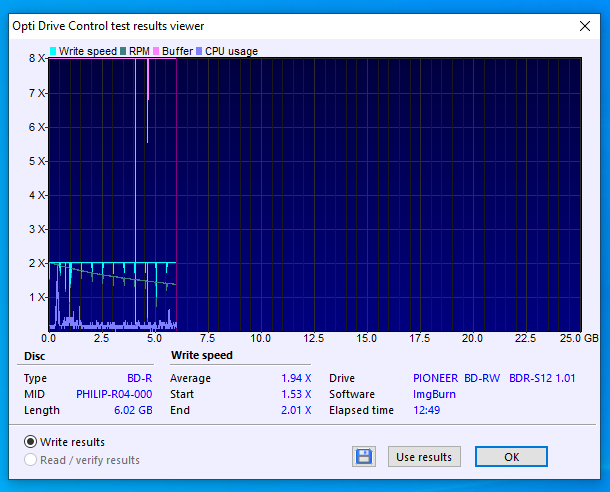This screenshot has height=492, width=610.
Task: Click the Disc section heading
Action: pyautogui.click(x=35, y=356)
